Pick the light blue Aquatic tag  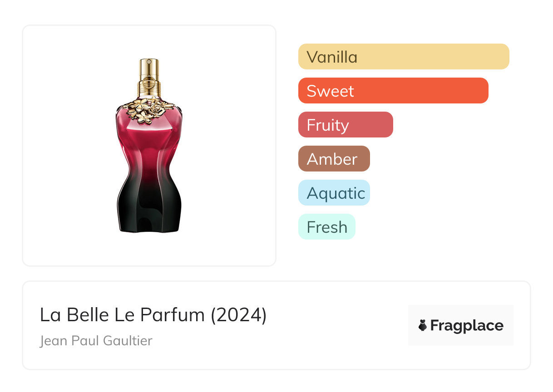[334, 193]
